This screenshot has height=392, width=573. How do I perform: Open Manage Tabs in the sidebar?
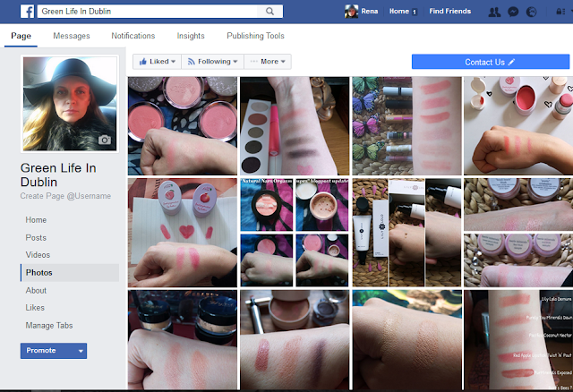tap(49, 326)
